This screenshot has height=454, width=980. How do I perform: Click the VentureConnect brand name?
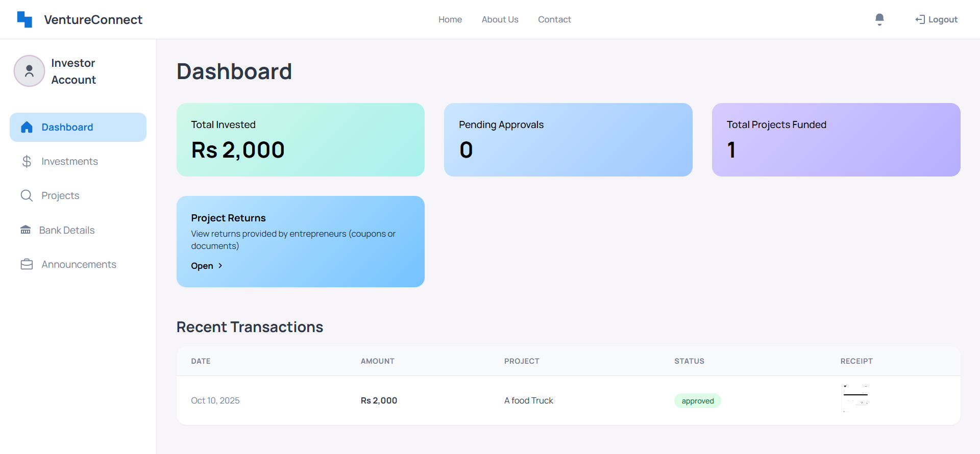pos(93,19)
